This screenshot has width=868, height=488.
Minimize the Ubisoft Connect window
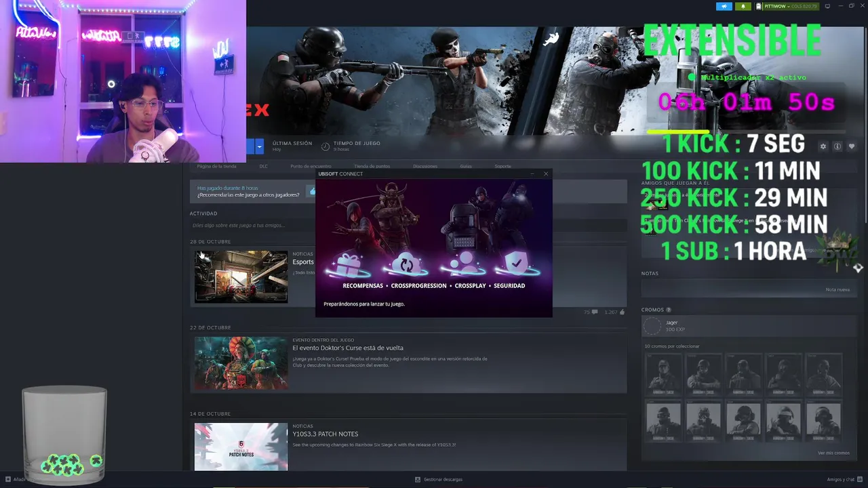click(x=532, y=174)
